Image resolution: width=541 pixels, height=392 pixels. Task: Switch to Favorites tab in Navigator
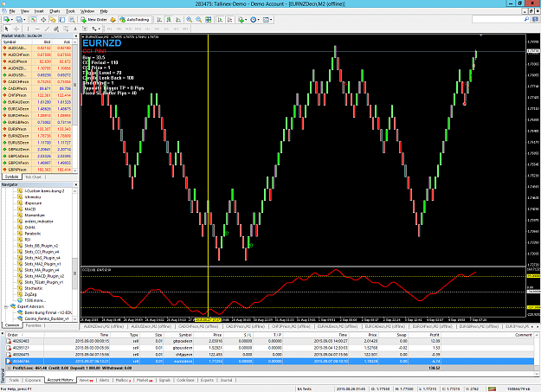tap(34, 325)
